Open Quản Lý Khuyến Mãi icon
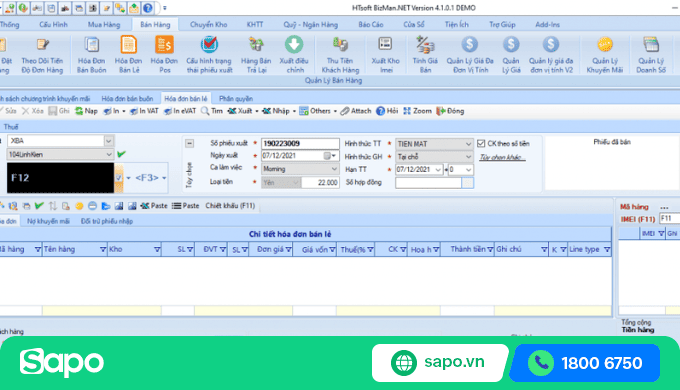Screen dimensions: 680x390 tap(605, 55)
